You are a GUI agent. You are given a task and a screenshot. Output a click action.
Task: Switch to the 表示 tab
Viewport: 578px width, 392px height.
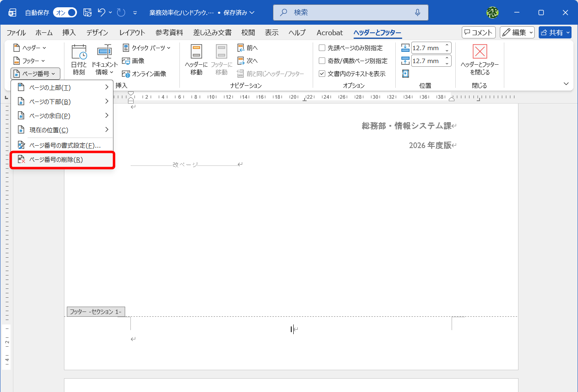pyautogui.click(x=272, y=33)
